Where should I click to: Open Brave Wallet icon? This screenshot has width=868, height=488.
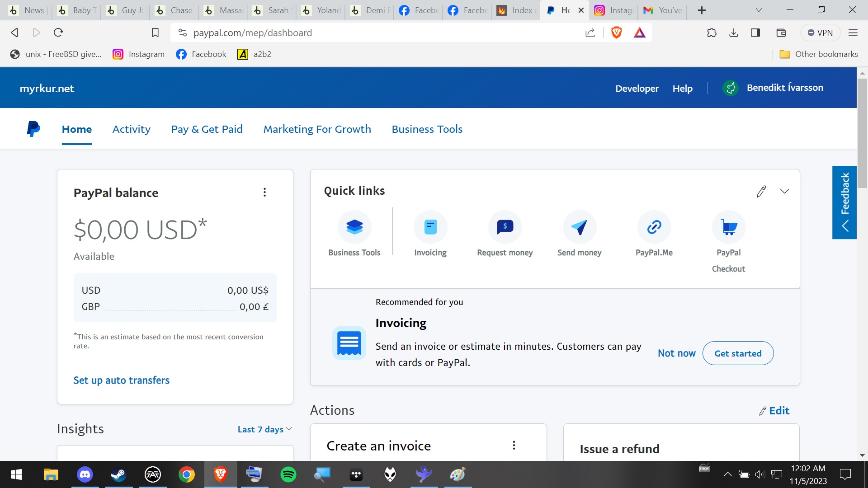pos(781,33)
